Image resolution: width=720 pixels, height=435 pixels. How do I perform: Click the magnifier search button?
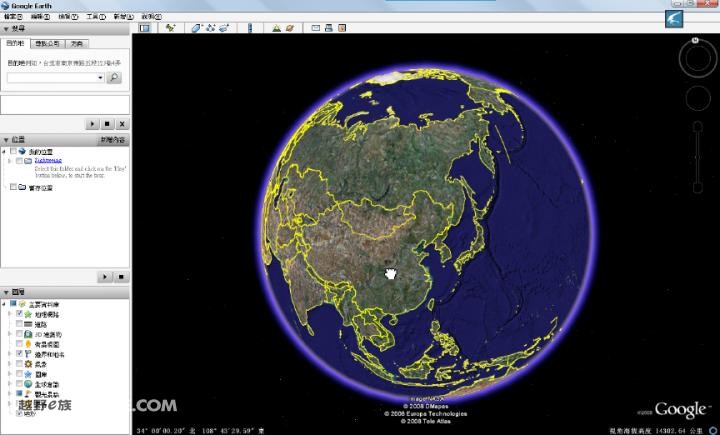[x=114, y=78]
